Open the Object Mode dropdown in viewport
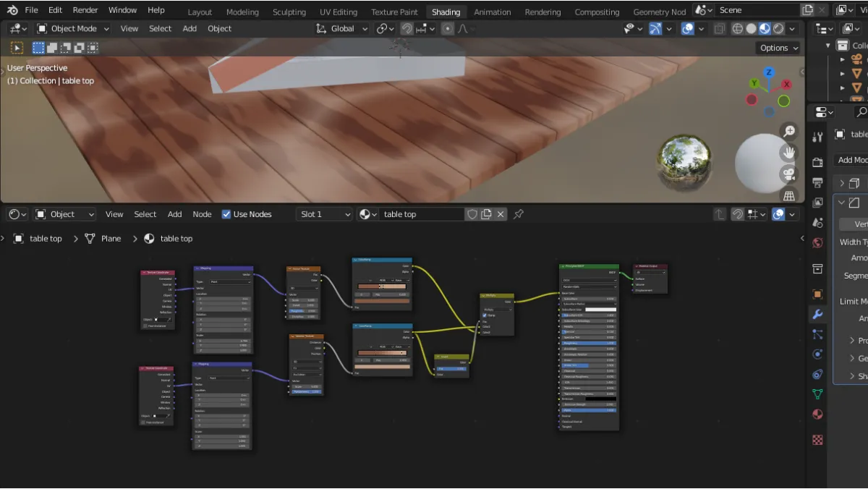 (x=73, y=28)
